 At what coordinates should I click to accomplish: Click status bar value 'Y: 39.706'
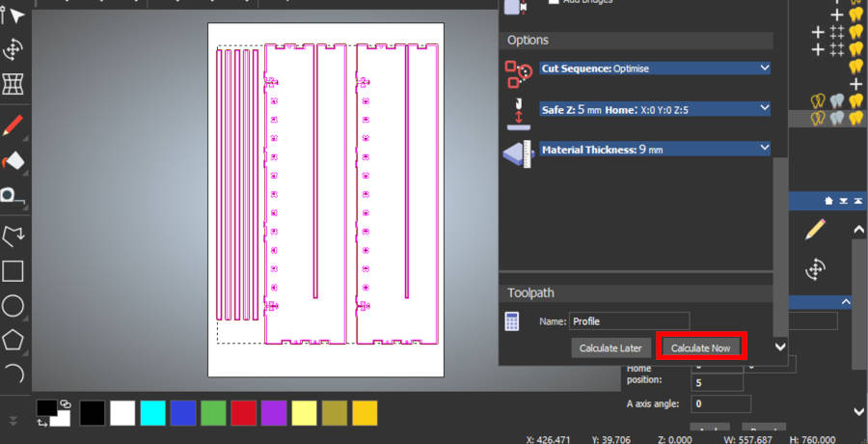613,439
